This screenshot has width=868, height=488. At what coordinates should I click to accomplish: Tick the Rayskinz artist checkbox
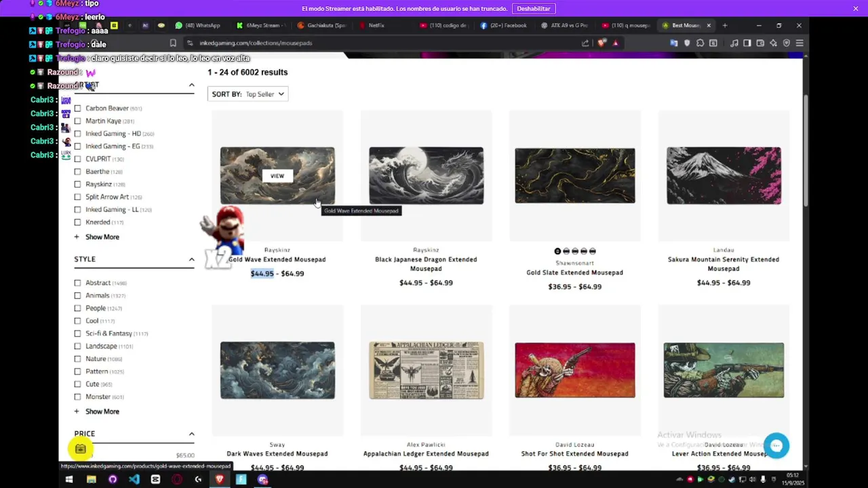pyautogui.click(x=77, y=184)
